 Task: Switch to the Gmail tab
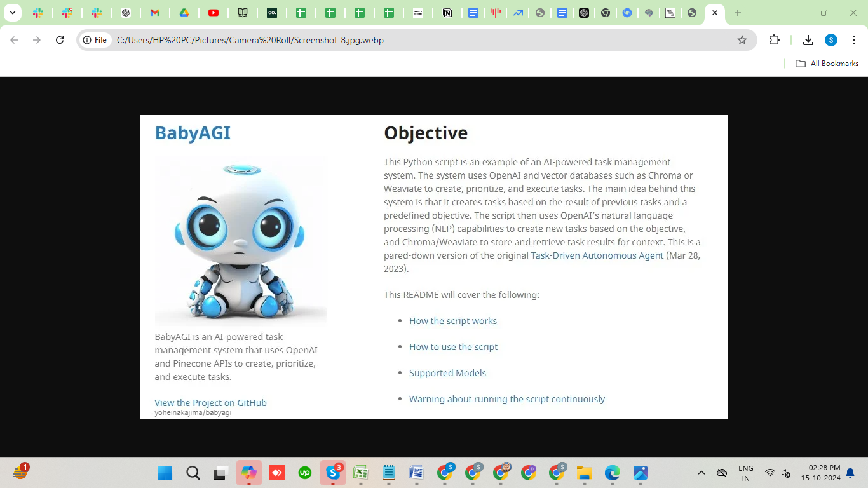pos(155,13)
